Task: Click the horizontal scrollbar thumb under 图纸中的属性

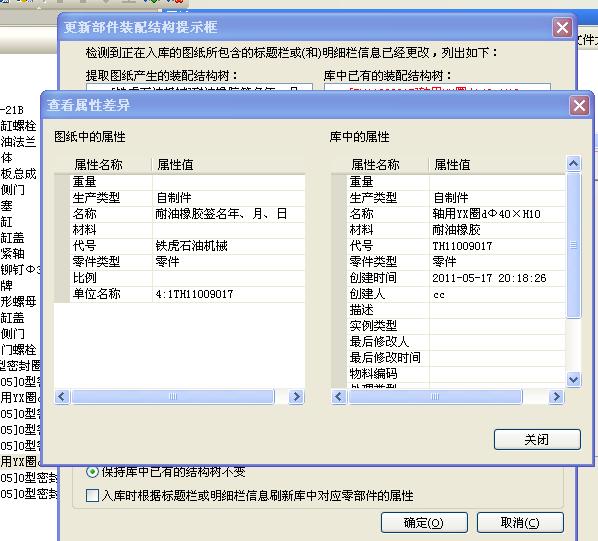Action: [173, 397]
